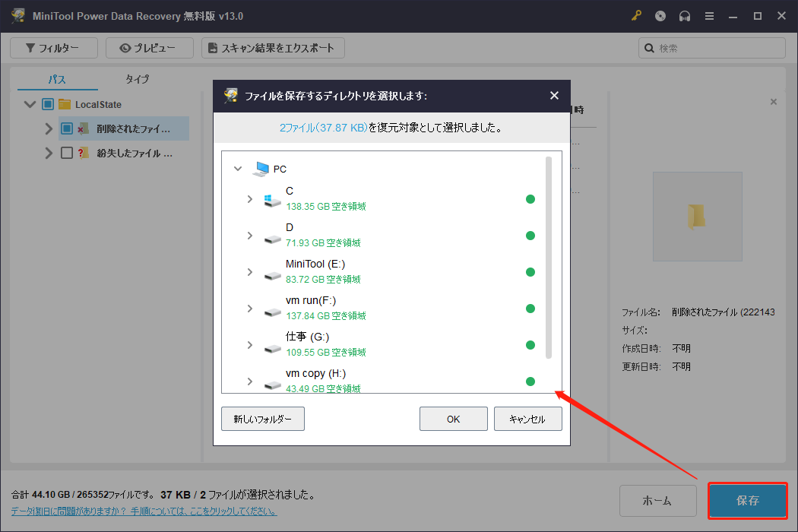
Task: Select the 109.55 GB 空き領域 text
Action: click(326, 353)
